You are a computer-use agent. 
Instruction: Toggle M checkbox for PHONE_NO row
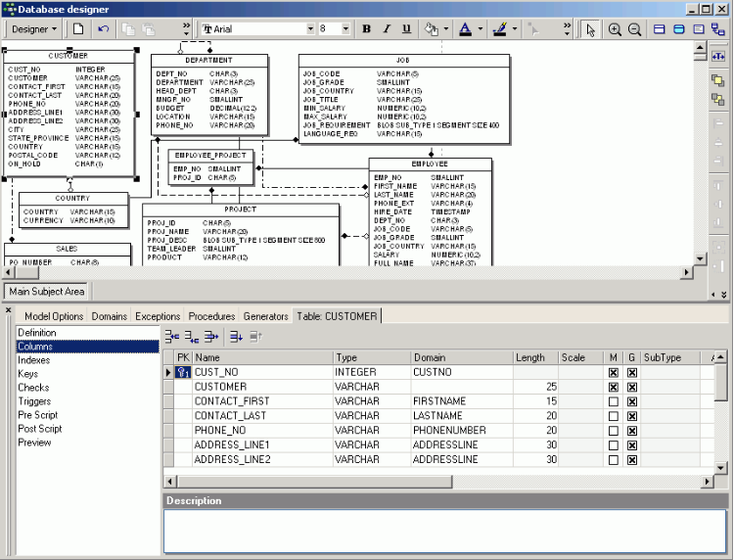613,431
